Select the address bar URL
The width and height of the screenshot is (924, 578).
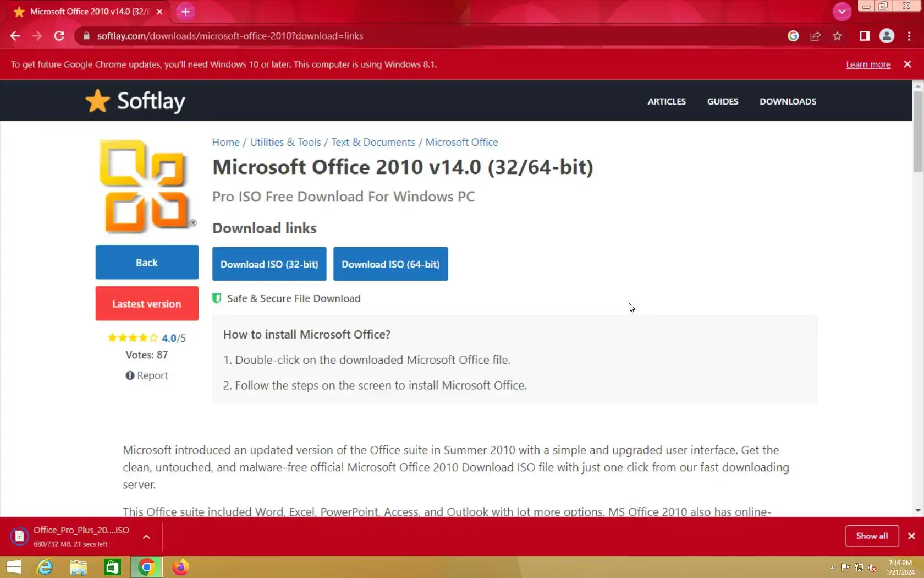230,36
